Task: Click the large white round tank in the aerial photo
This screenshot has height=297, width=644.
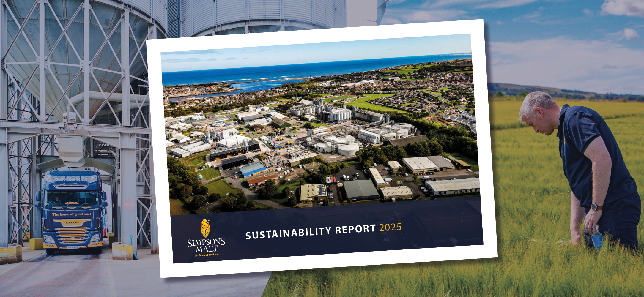Action: [x=348, y=149]
